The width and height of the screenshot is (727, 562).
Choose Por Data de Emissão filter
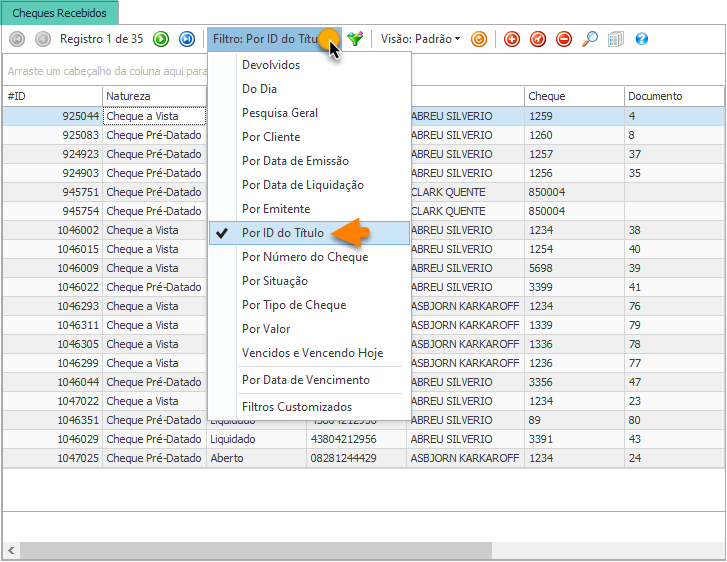pyautogui.click(x=309, y=161)
